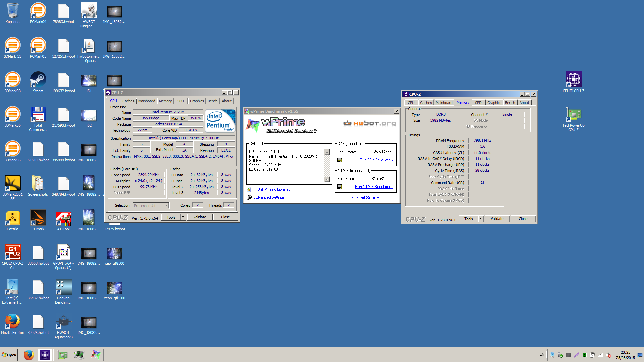Launch TechPowerUp GPU-Z shortcut
This screenshot has height=362, width=644.
pyautogui.click(x=573, y=119)
